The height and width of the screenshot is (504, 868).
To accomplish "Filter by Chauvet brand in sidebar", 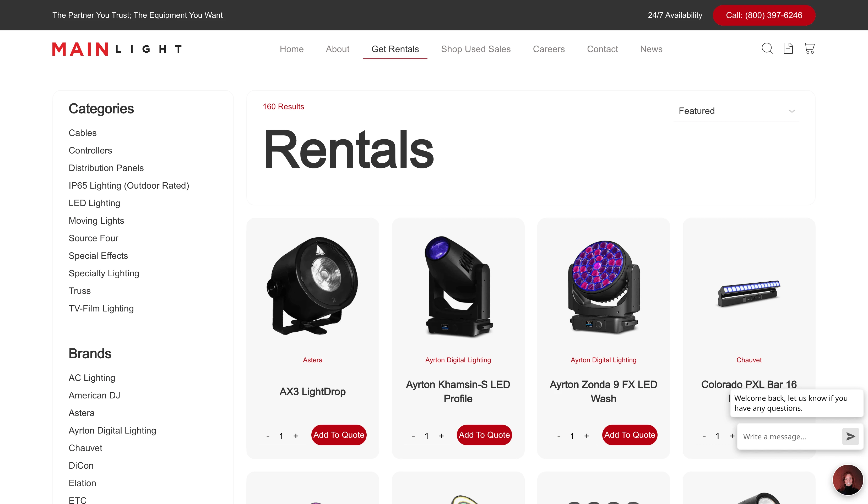I will coord(85,448).
